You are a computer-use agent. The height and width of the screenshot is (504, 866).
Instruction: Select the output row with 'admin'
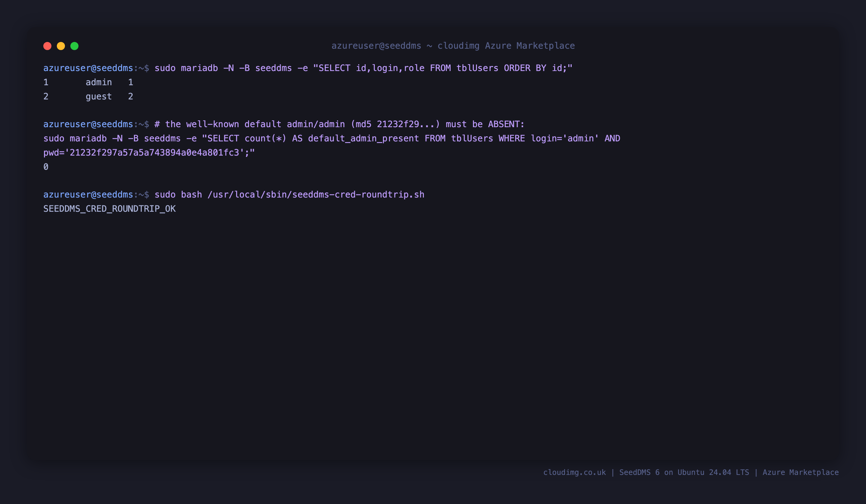[88, 82]
